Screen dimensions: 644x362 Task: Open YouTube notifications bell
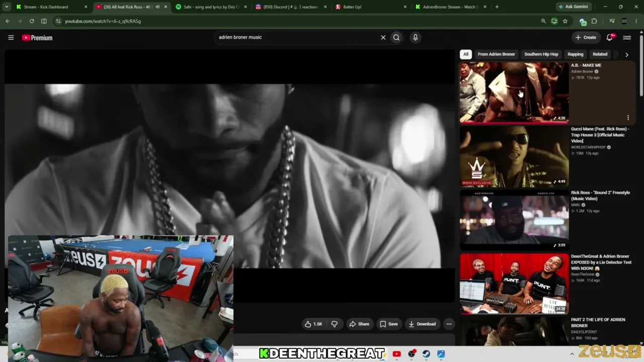click(610, 37)
